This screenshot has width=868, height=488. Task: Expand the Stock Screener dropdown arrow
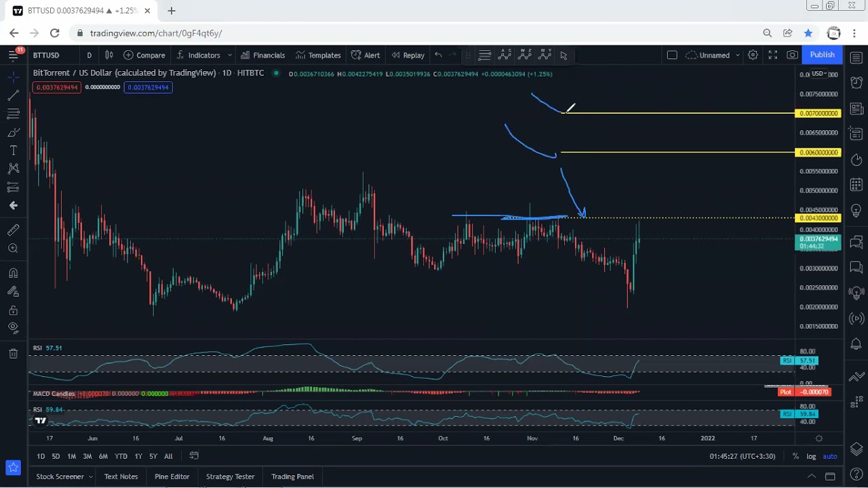click(90, 476)
